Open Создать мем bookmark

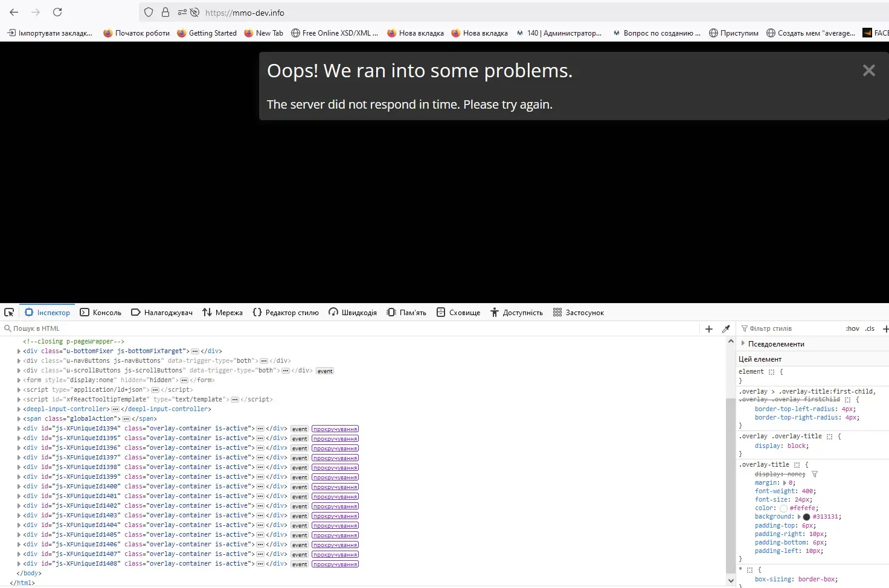tap(810, 33)
